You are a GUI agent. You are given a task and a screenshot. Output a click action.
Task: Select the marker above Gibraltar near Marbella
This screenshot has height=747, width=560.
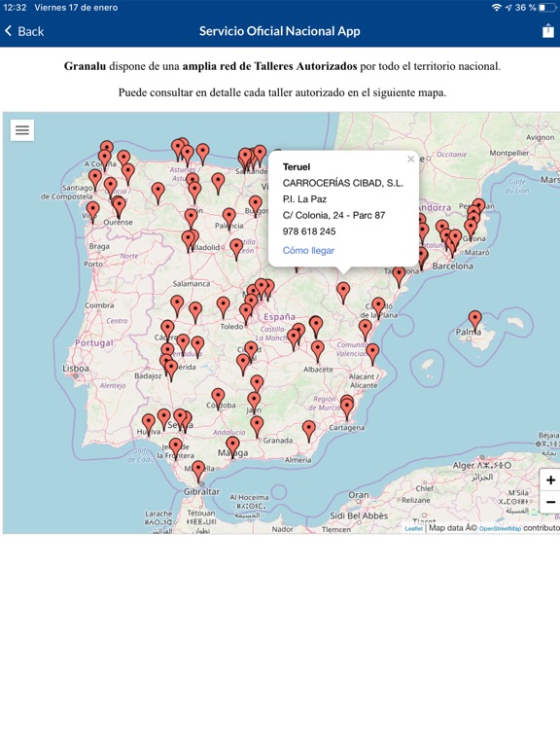click(198, 471)
